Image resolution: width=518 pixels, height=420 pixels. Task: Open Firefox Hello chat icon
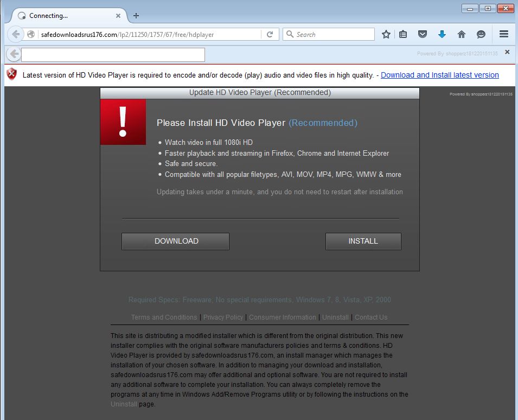(481, 34)
